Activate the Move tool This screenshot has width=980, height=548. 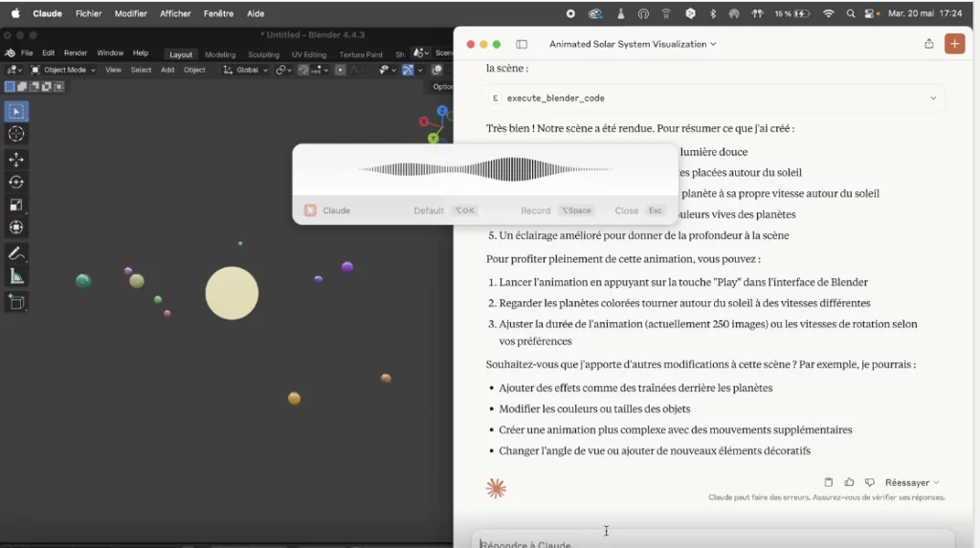(x=16, y=159)
